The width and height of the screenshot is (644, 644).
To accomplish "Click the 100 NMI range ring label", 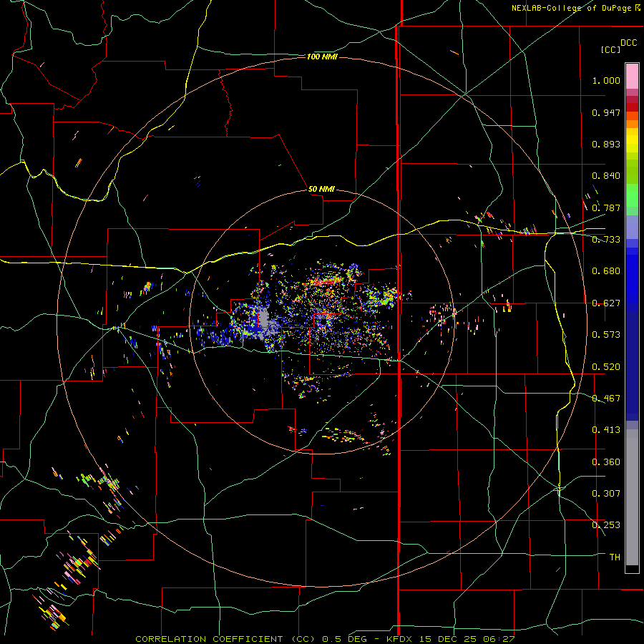I will coord(322,57).
